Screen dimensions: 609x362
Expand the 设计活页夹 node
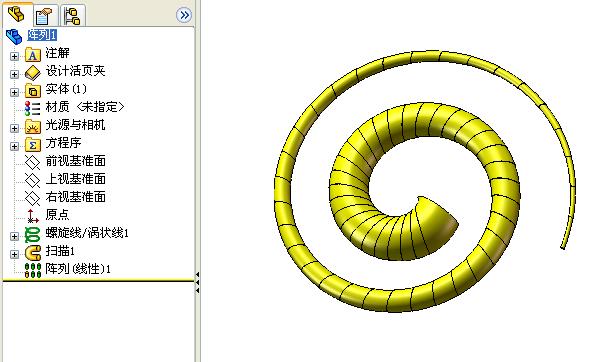pos(14,74)
